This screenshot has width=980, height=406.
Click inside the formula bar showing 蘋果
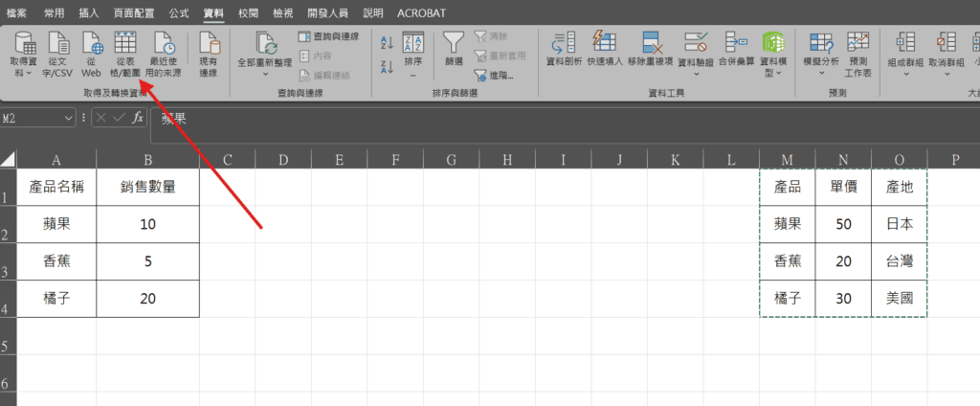click(479, 119)
